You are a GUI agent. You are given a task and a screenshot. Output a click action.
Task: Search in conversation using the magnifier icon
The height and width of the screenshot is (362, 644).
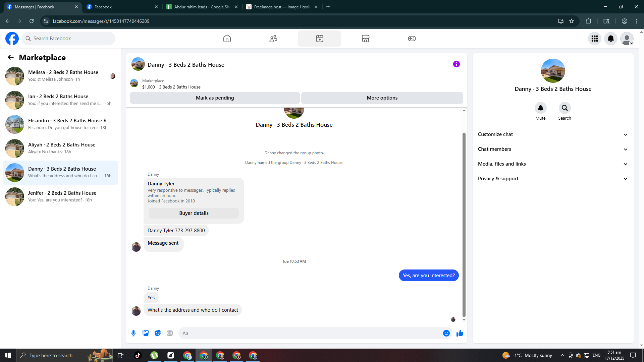pyautogui.click(x=565, y=108)
